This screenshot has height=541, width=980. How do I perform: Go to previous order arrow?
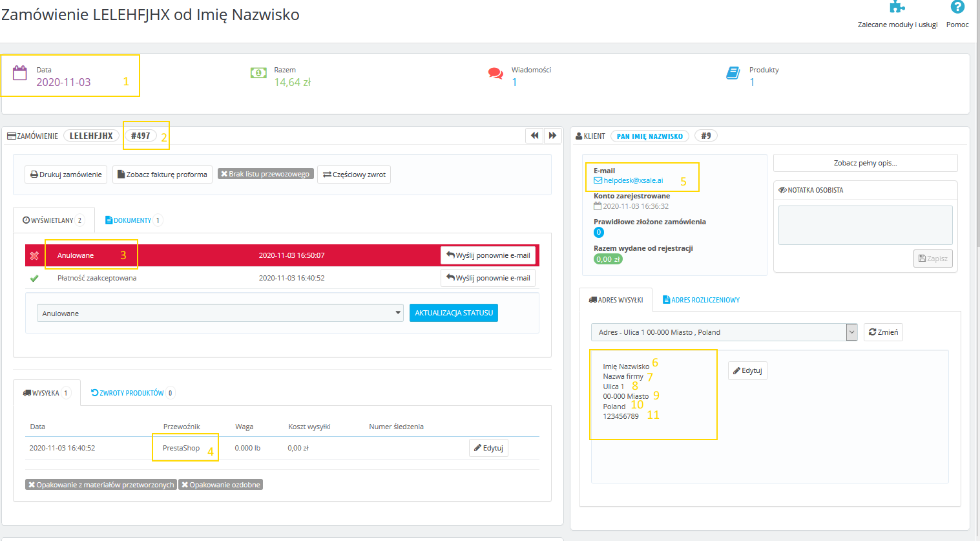(x=534, y=136)
